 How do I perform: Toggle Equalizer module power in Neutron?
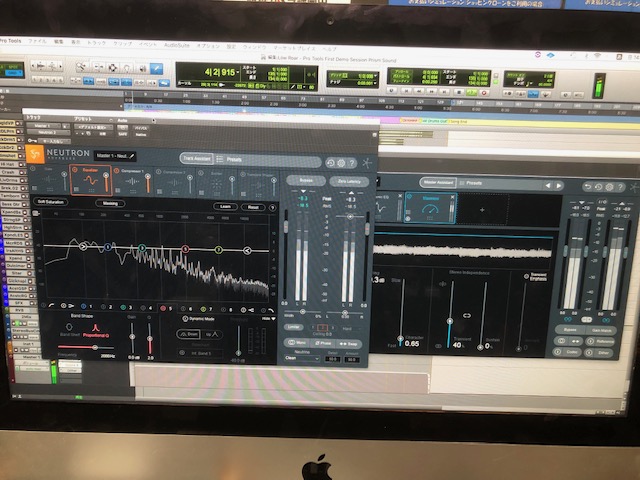pos(75,170)
